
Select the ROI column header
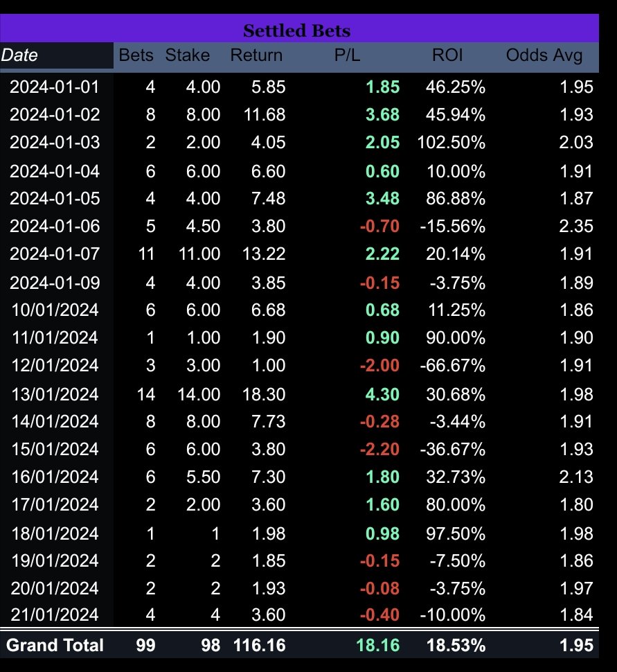447,55
